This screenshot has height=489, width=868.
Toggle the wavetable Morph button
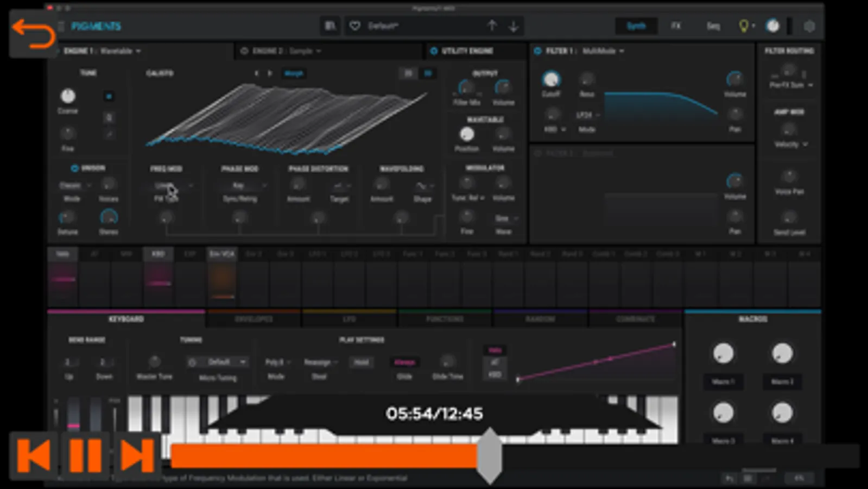294,73
